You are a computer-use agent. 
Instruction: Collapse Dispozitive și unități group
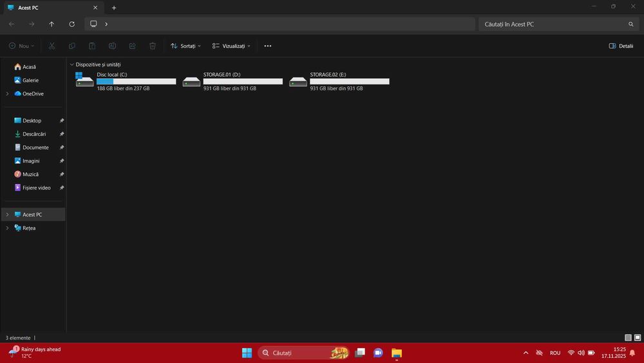[72, 64]
